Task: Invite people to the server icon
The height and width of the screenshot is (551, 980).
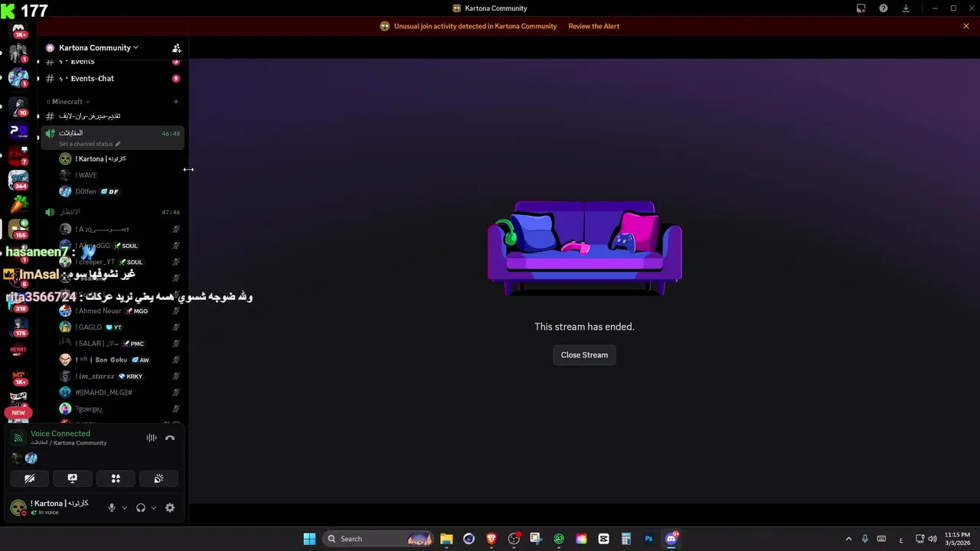Action: [177, 47]
